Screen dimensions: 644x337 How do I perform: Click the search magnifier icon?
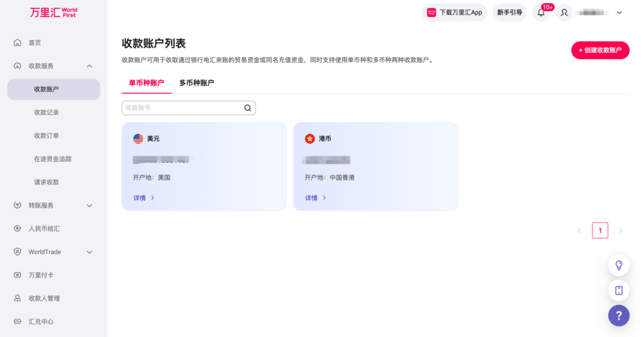[x=248, y=108]
